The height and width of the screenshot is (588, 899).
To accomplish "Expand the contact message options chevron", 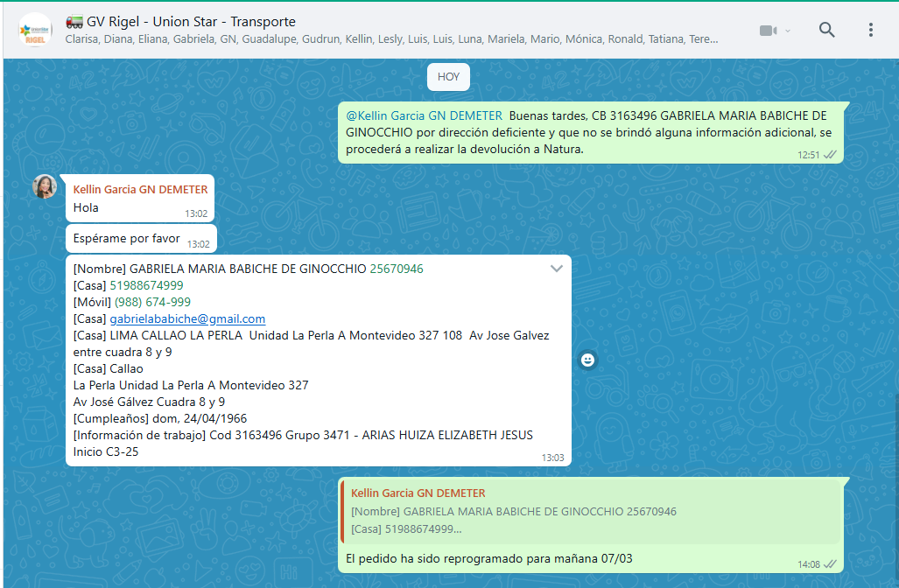I will (x=556, y=269).
